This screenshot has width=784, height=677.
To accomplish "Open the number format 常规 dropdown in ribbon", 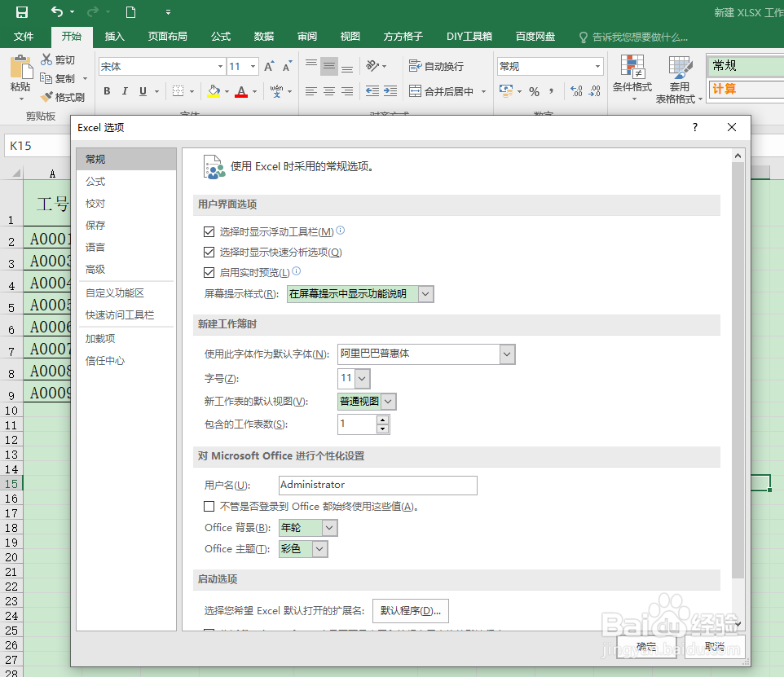I will tap(597, 67).
